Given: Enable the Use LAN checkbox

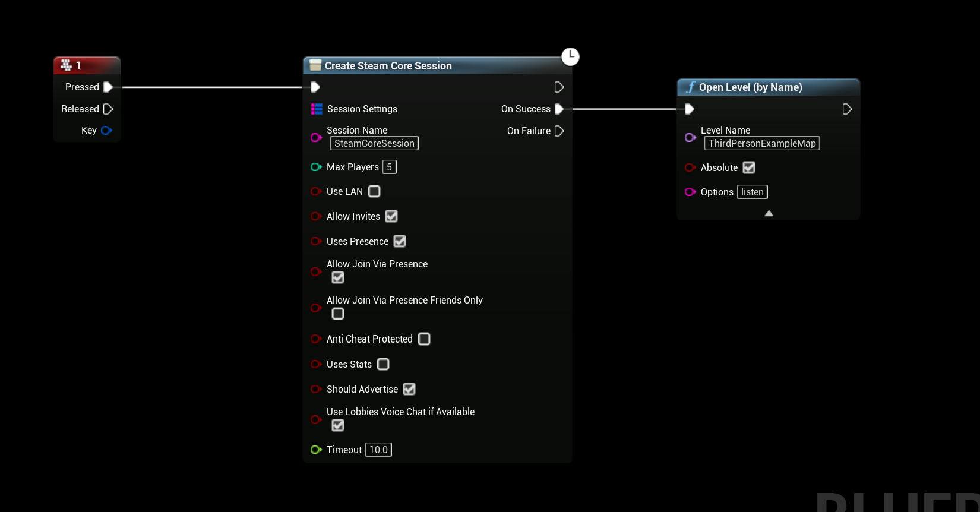Looking at the screenshot, I should click(374, 192).
